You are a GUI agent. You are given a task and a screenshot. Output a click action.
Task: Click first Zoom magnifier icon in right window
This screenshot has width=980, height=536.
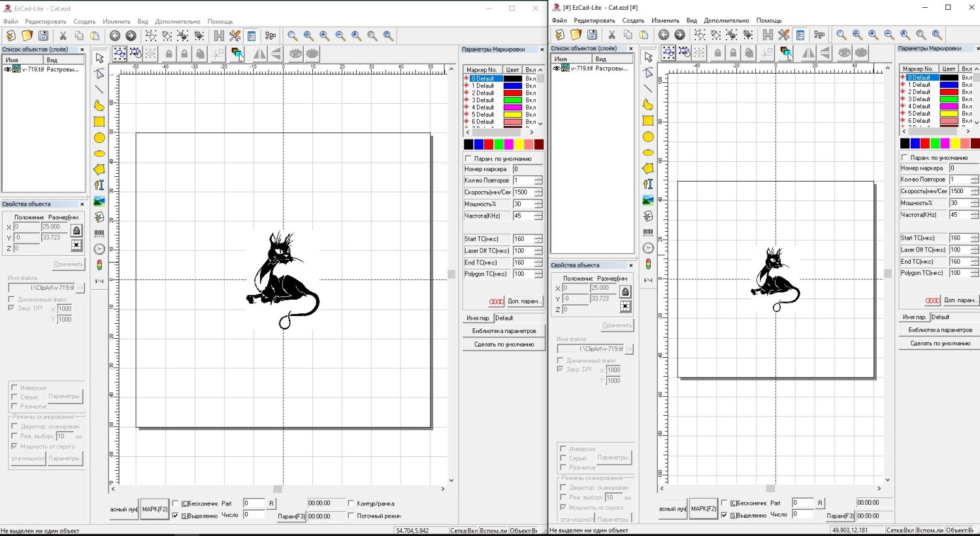pos(841,35)
